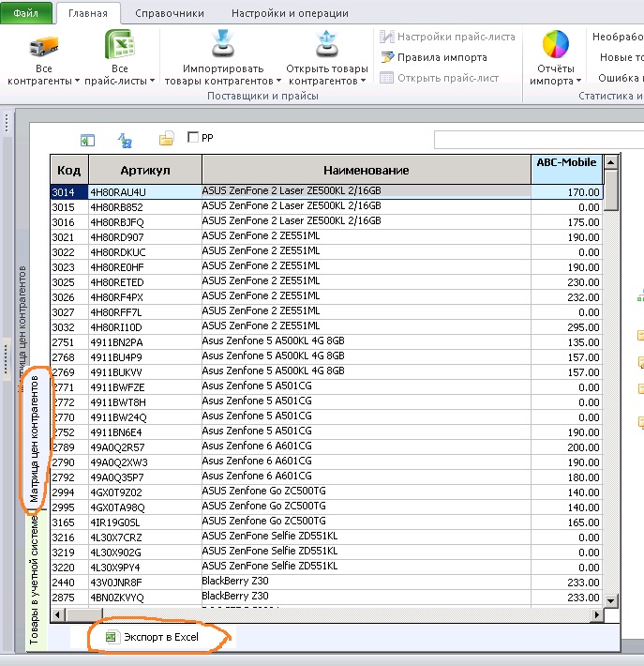Open the Справочники ribbon tab

click(x=170, y=13)
